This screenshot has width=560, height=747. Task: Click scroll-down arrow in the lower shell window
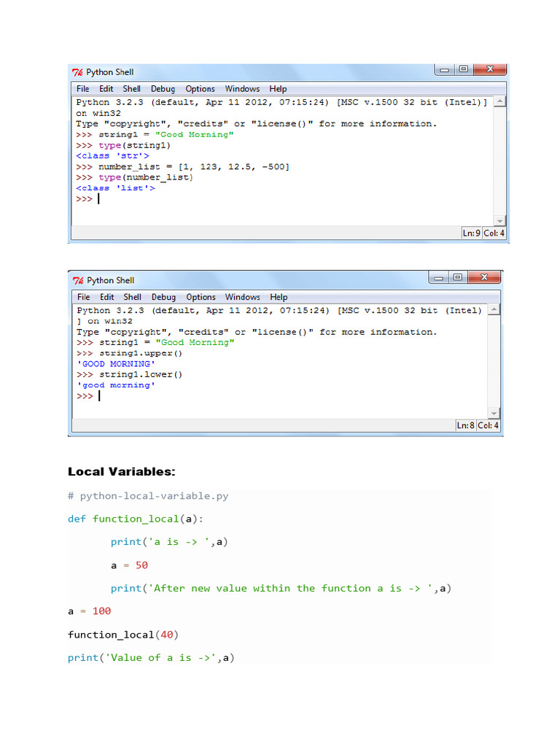494,412
